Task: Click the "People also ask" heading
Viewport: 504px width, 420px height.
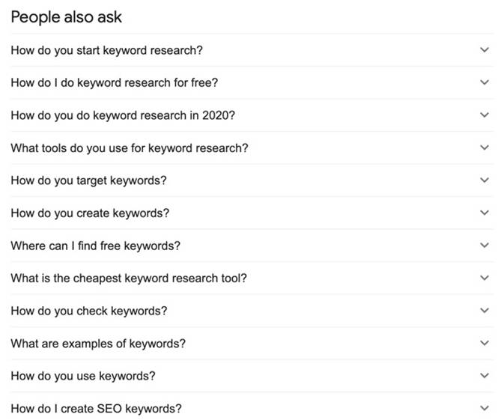Action: click(x=66, y=16)
